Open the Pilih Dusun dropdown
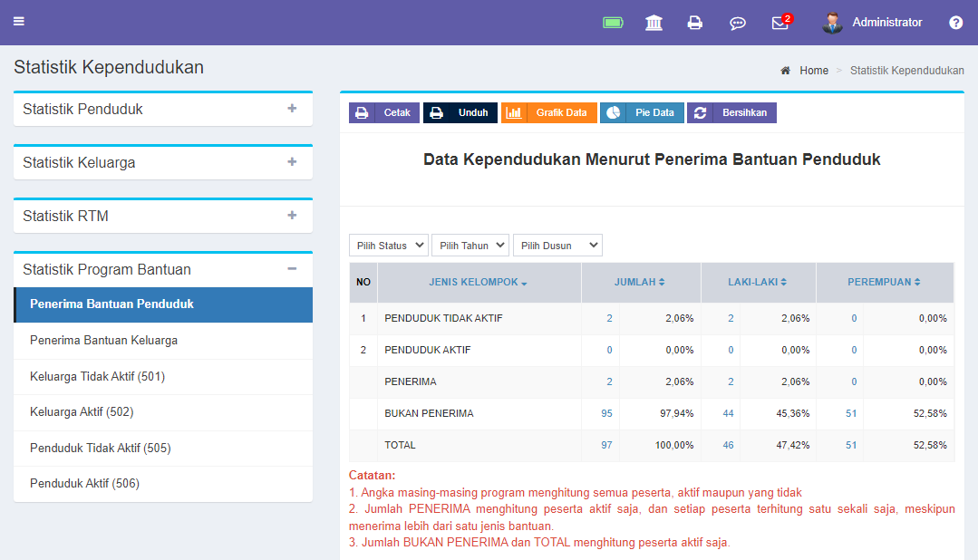 pyautogui.click(x=557, y=245)
